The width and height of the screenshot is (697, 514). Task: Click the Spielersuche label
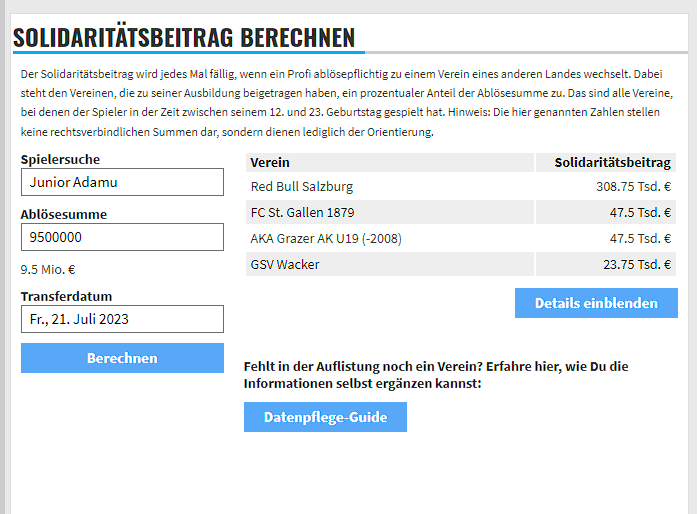[60, 159]
